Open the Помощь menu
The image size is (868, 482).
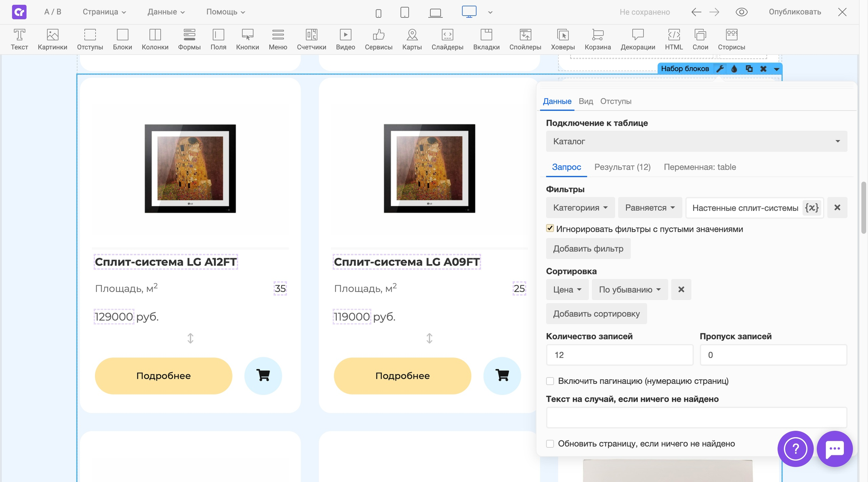coord(226,12)
